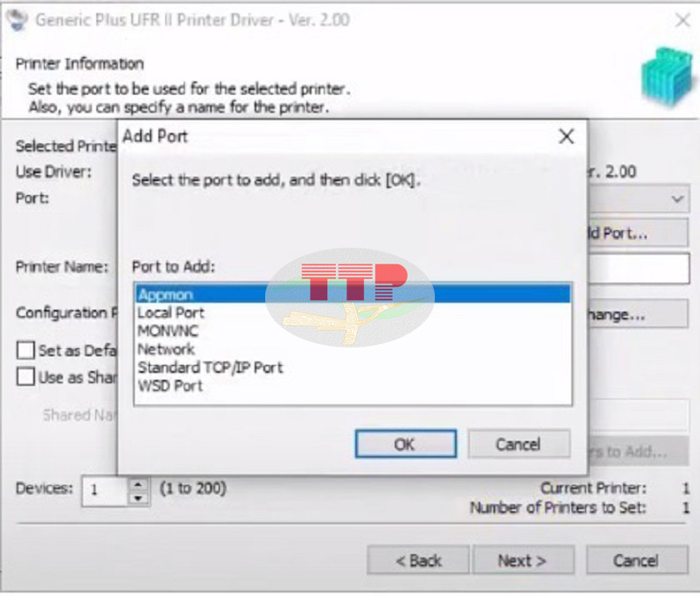This screenshot has width=700, height=596.
Task: Focus the Printer Name input field
Action: [x=639, y=269]
